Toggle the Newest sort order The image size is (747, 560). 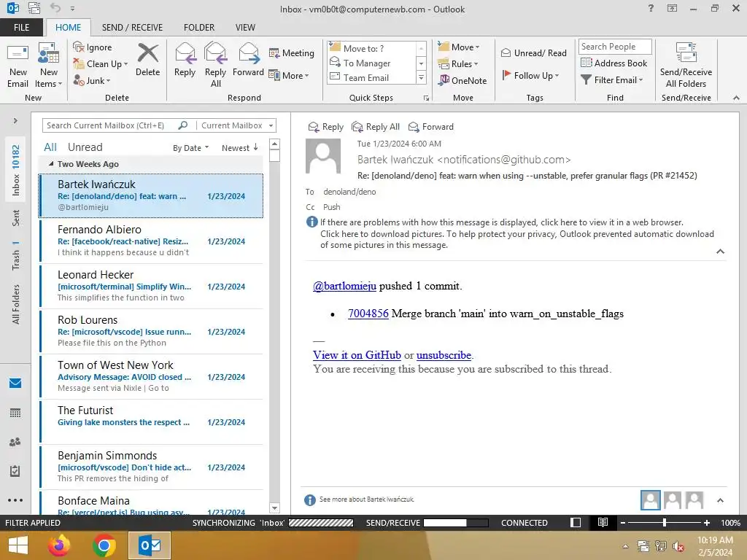coord(239,147)
